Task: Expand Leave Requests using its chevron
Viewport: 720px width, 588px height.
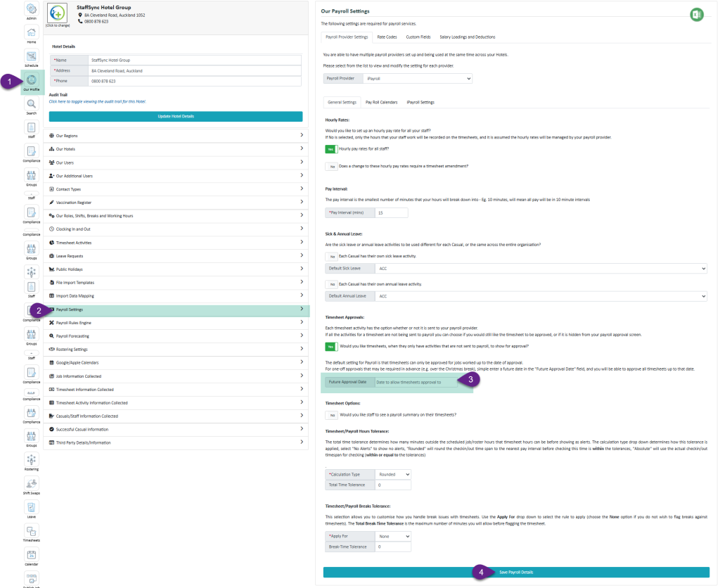Action: click(x=302, y=255)
